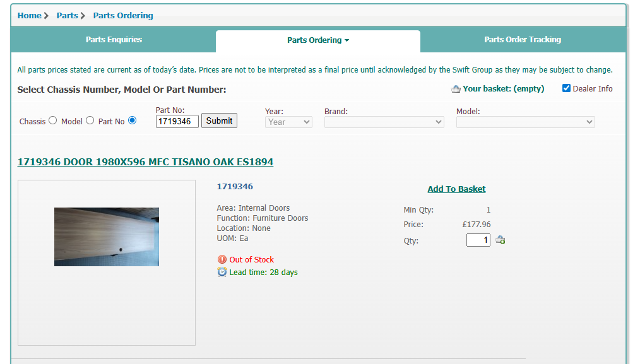Select the Model radio button
The width and height of the screenshot is (640, 364).
coord(90,120)
